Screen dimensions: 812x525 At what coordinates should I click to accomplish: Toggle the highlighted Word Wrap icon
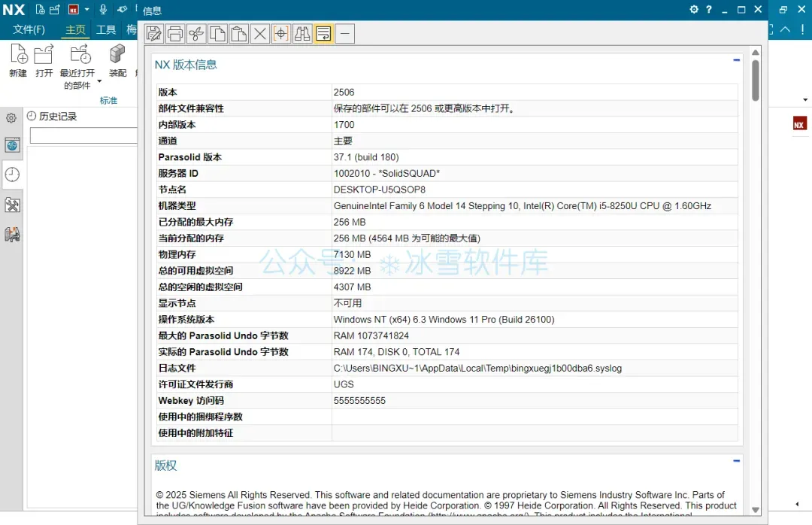pyautogui.click(x=323, y=34)
